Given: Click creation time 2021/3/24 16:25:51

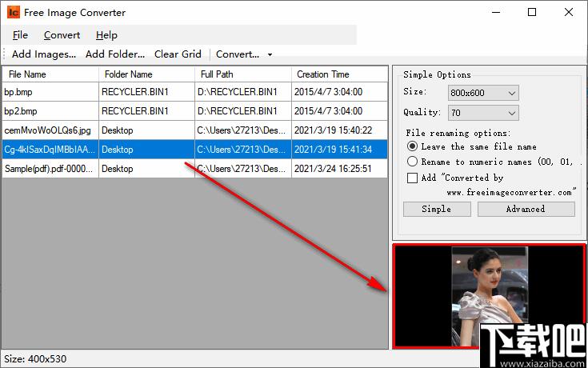Looking at the screenshot, I should 333,169.
